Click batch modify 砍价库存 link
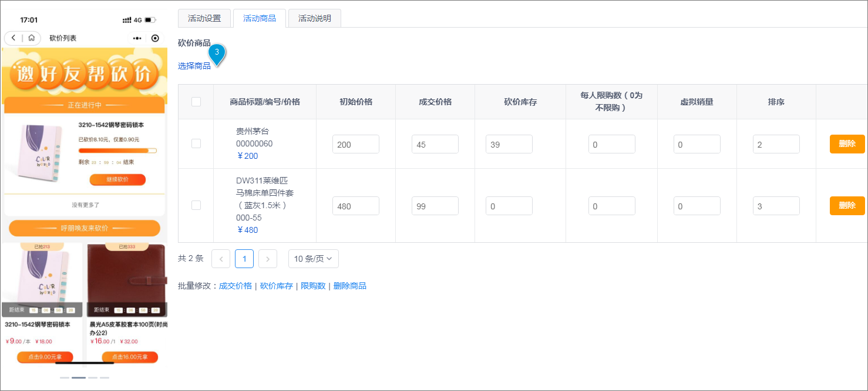 point(277,286)
